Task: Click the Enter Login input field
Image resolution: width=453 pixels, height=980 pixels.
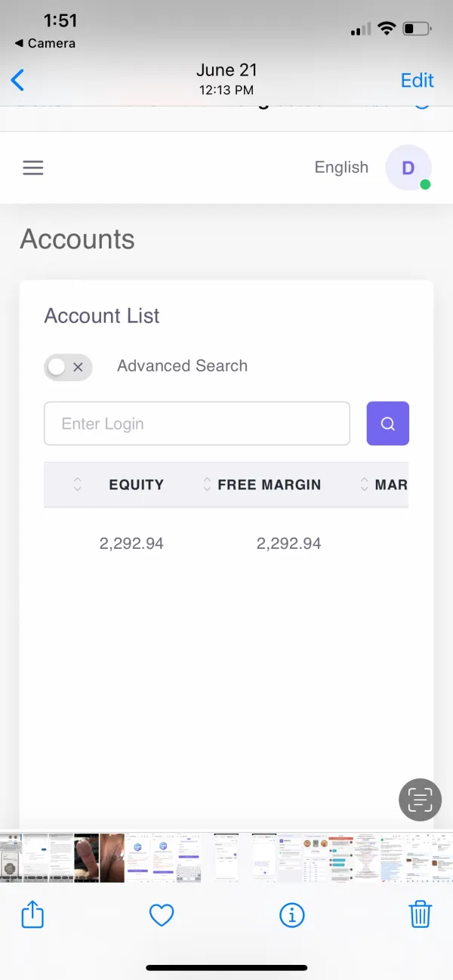Action: tap(197, 424)
